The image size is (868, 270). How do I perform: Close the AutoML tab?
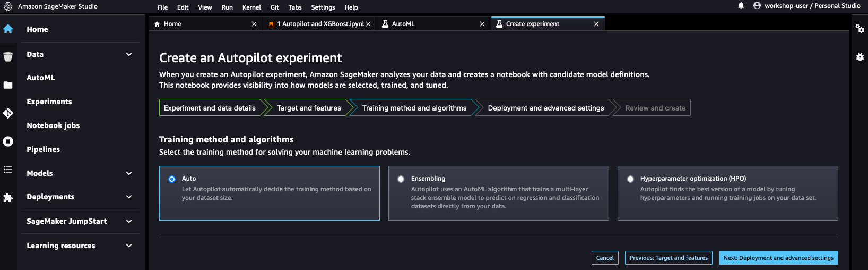point(482,24)
